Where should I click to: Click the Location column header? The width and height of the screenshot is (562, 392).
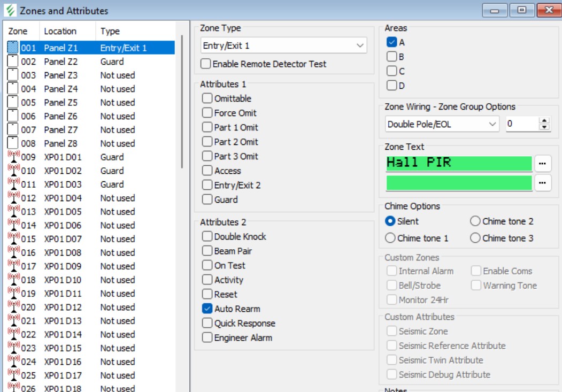coord(60,31)
